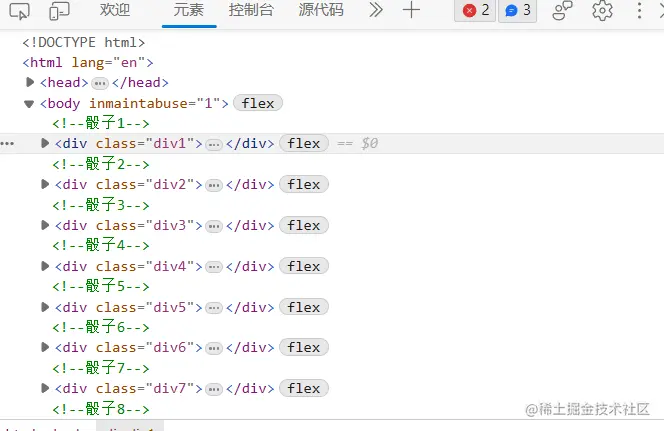Toggle flex badge on div4
664x431 pixels.
pos(304,266)
